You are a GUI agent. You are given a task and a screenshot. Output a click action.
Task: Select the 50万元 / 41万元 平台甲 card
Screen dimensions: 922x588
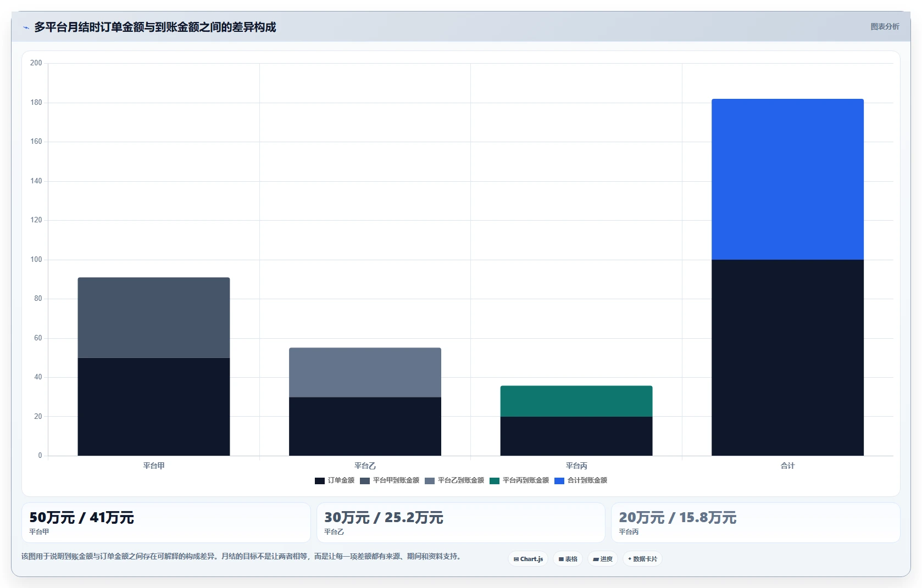point(166,523)
